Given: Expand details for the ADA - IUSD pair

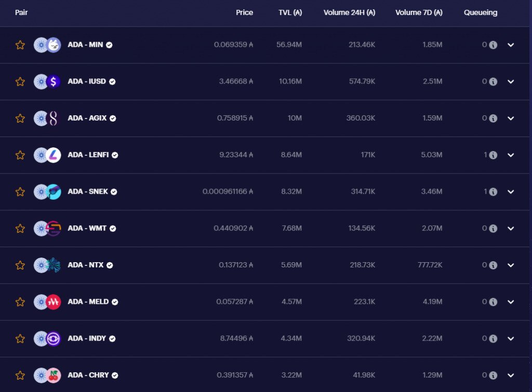Looking at the screenshot, I should point(511,82).
